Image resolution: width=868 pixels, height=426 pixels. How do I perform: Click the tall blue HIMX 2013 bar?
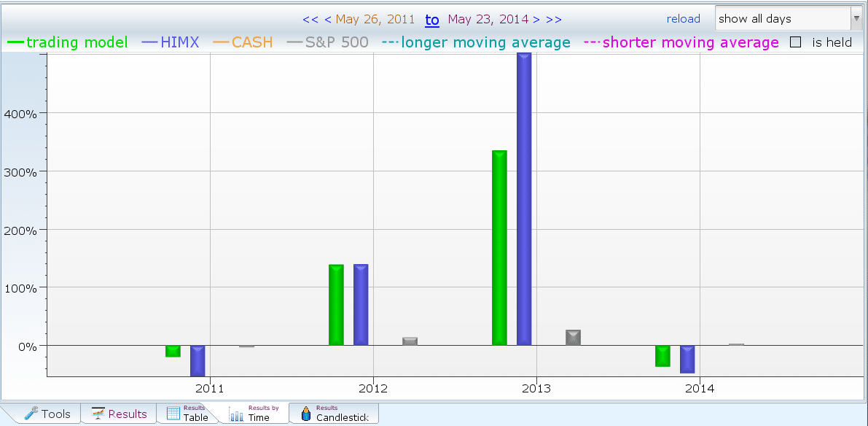(x=524, y=198)
